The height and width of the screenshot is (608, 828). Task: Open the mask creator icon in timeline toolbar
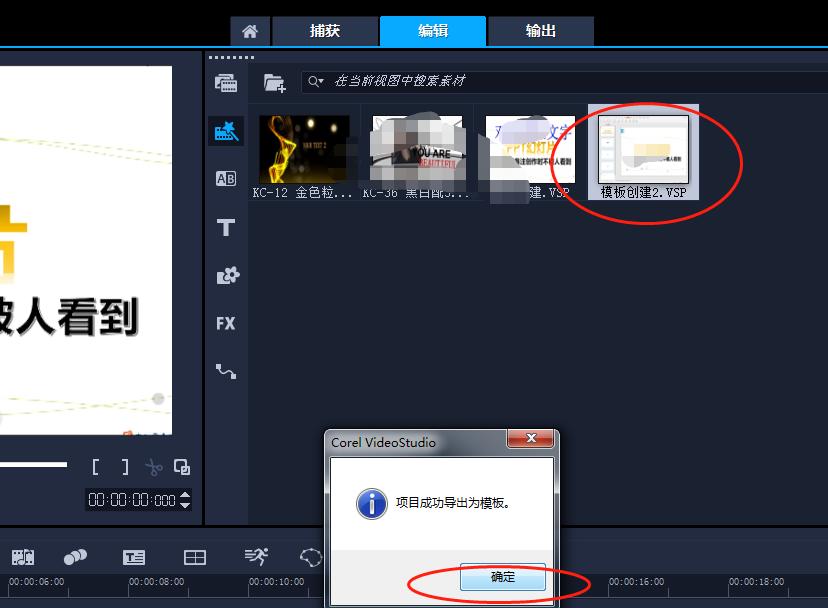[x=311, y=557]
